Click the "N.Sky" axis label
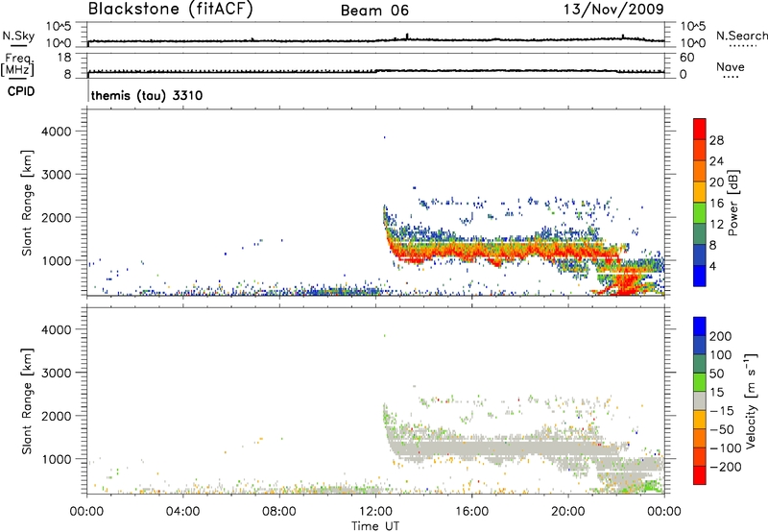Screen dimensions: 768x532 [18, 36]
